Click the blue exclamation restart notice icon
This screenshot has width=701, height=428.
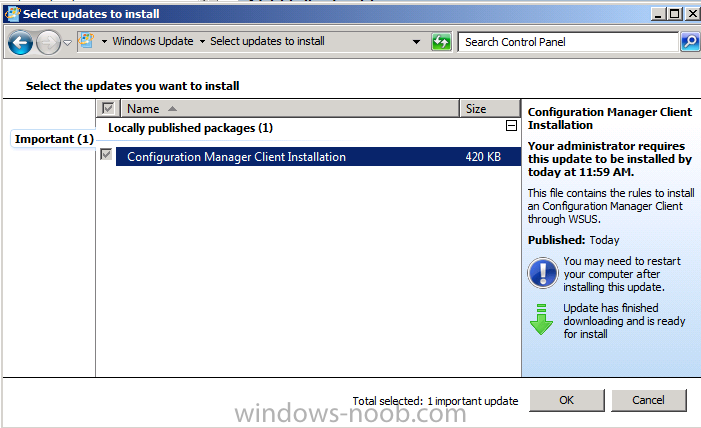(x=543, y=273)
